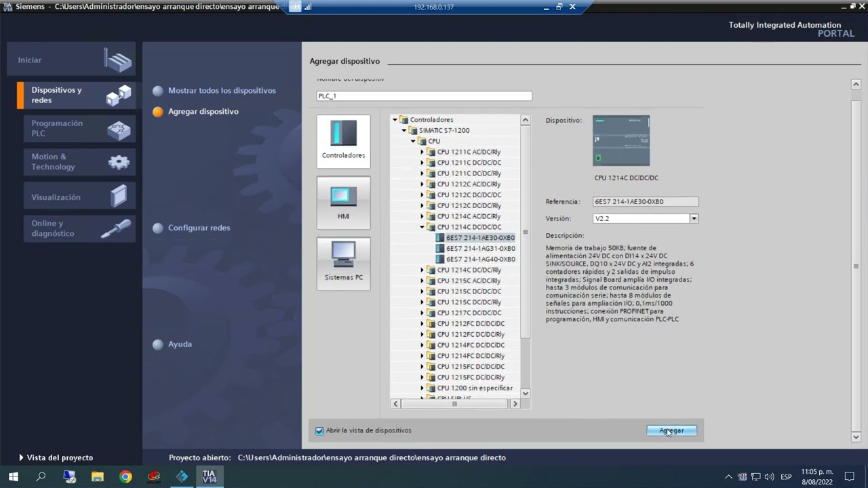Click the CPU 1214C device preview image

tap(621, 141)
